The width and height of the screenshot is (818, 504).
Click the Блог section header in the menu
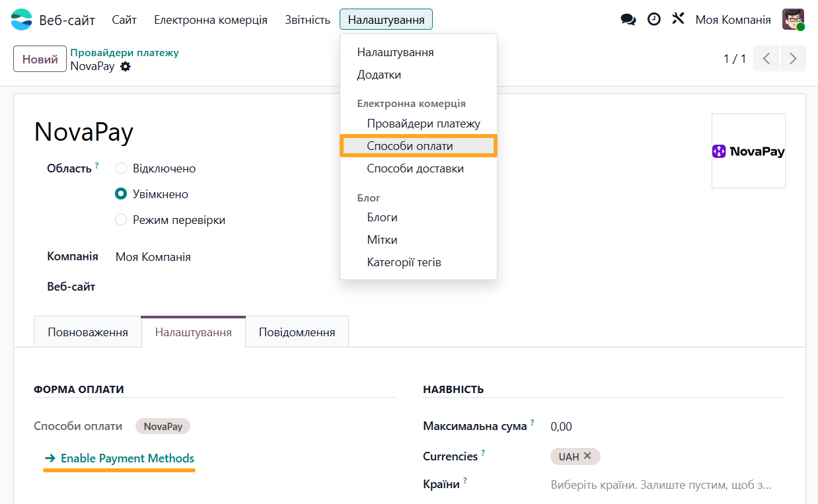click(x=369, y=198)
